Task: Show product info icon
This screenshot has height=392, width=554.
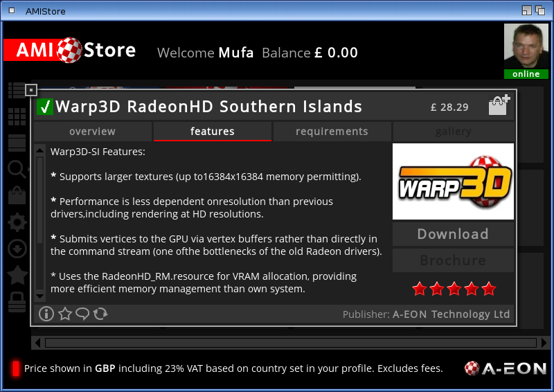Action: pos(46,314)
